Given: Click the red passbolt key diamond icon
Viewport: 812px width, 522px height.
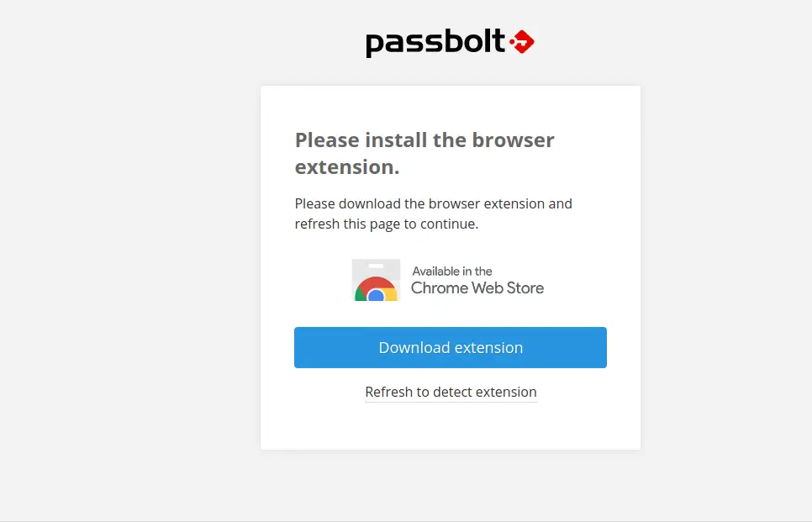Looking at the screenshot, I should [x=522, y=41].
